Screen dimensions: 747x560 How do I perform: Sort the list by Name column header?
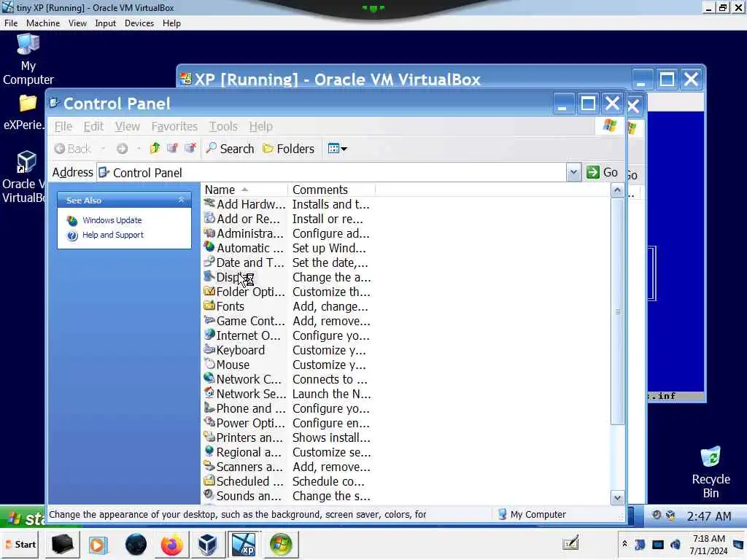coord(244,190)
